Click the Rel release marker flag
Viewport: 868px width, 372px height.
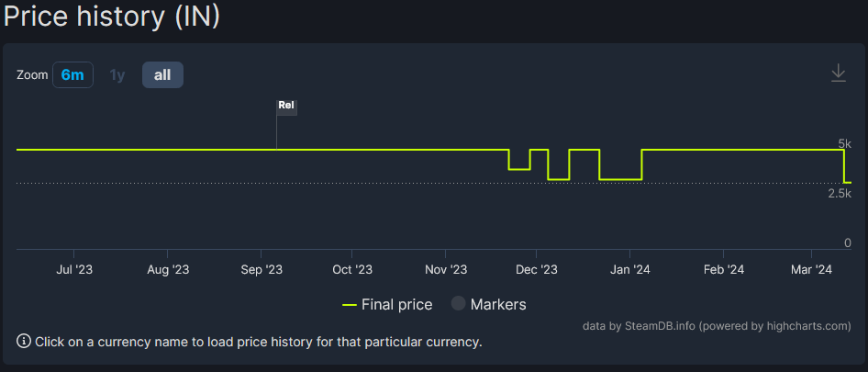(286, 107)
